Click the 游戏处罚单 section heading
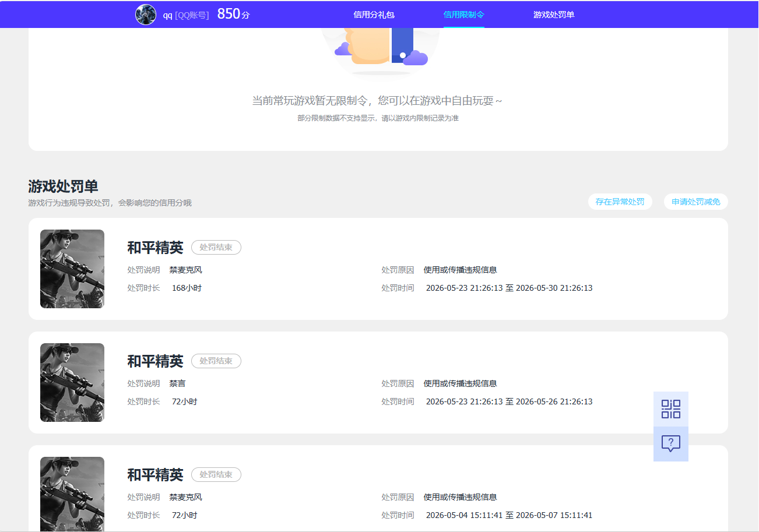Screen dimensions: 759x532 pos(64,186)
